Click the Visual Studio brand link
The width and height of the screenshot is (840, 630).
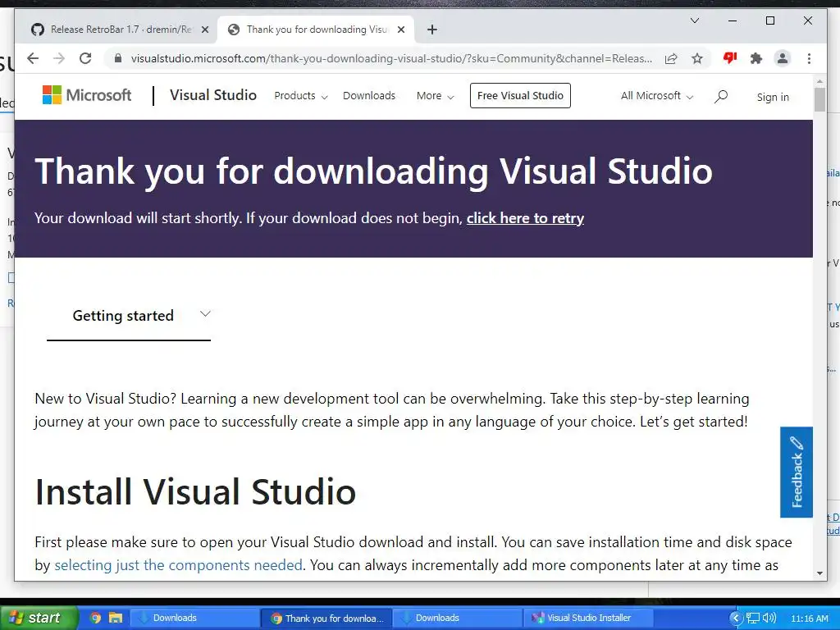[x=213, y=95]
